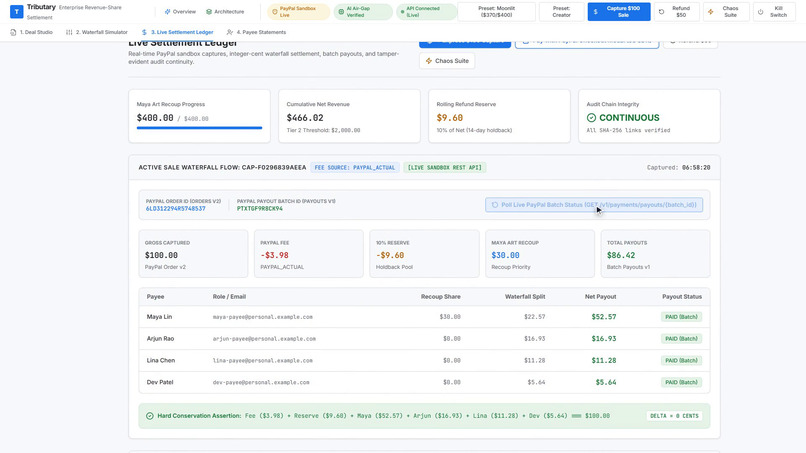Run Chaos Suite from the top bar
Viewport: 806px width, 453px height.
tap(726, 11)
